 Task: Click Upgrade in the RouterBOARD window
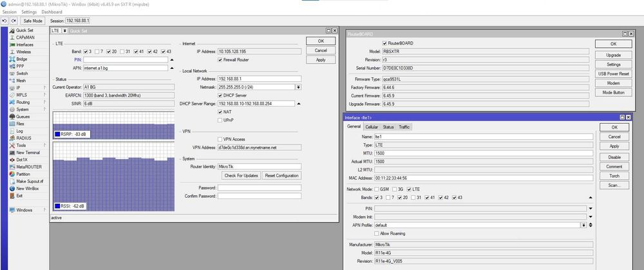(x=613, y=55)
